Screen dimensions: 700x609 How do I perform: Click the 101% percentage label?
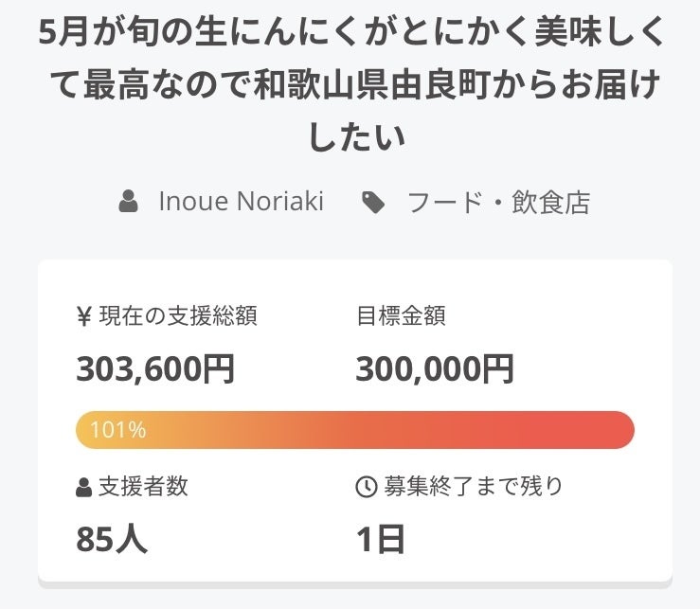(118, 430)
